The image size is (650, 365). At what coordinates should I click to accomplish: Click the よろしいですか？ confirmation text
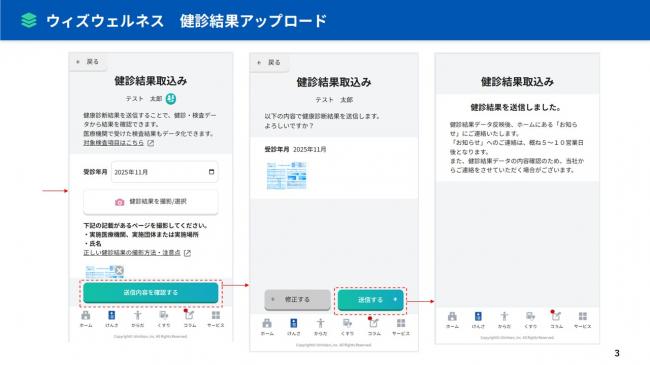click(x=289, y=125)
